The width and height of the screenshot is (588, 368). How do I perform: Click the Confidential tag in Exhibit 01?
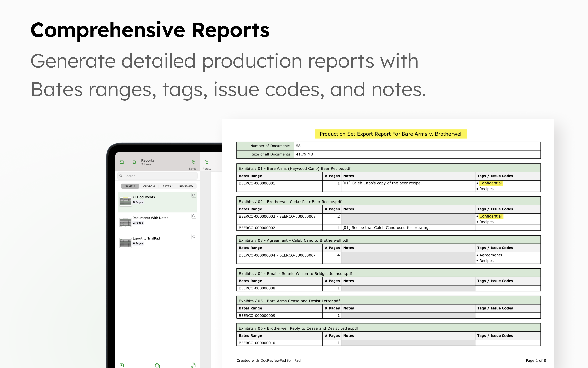click(x=490, y=183)
